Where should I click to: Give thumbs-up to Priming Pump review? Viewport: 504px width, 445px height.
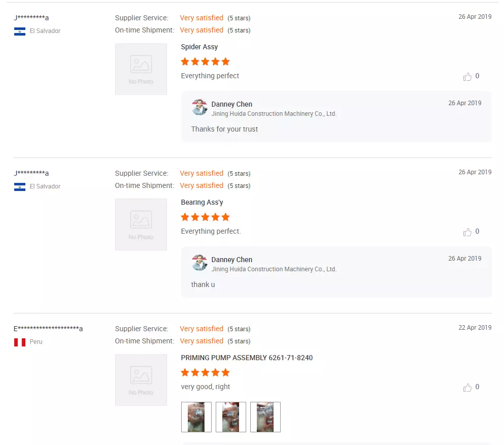click(x=467, y=388)
